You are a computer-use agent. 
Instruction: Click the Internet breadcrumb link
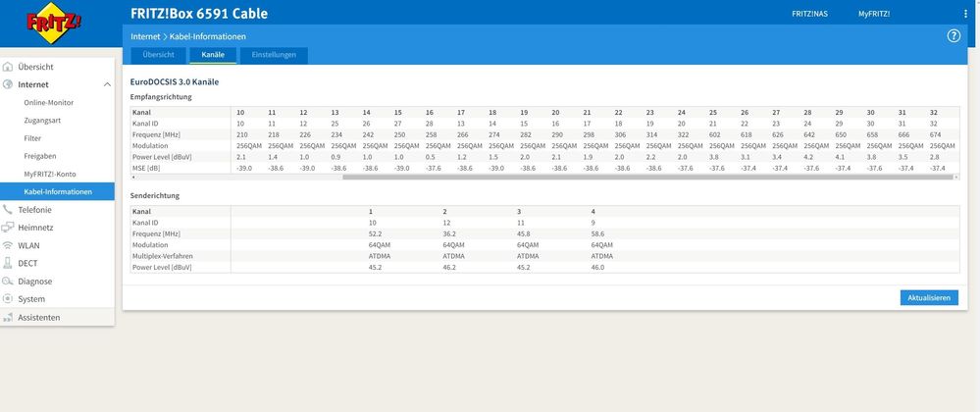pyautogui.click(x=145, y=37)
